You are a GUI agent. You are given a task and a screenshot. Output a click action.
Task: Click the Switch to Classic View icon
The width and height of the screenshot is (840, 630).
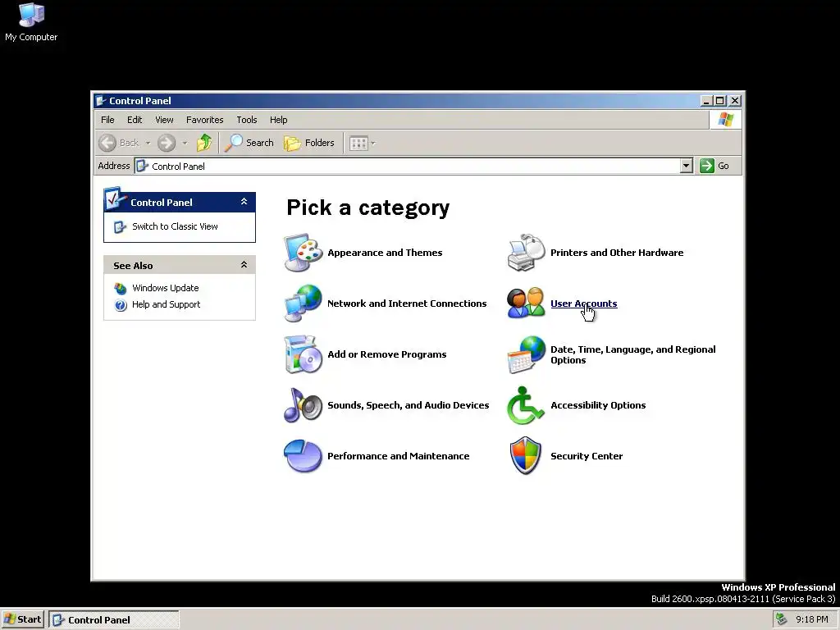[120, 226]
